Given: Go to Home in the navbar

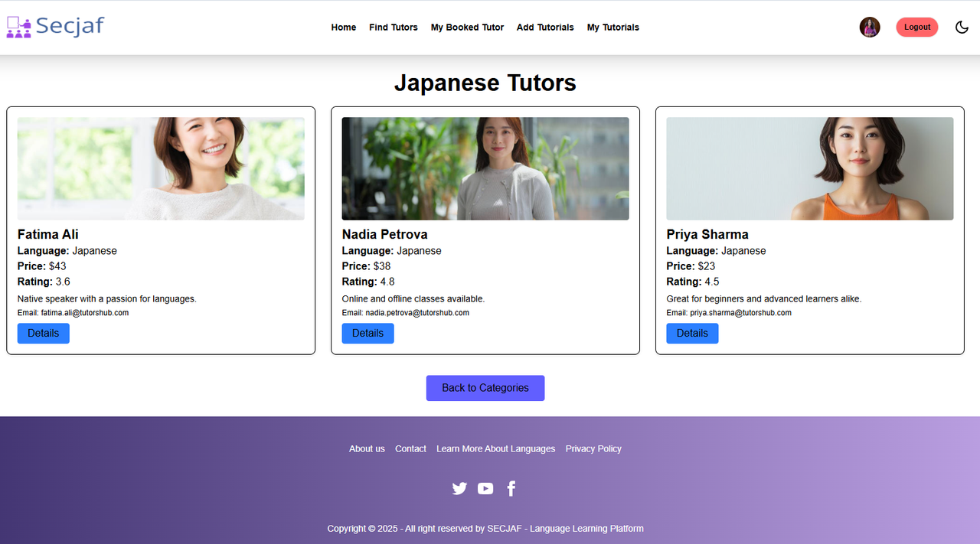Looking at the screenshot, I should click(x=344, y=28).
